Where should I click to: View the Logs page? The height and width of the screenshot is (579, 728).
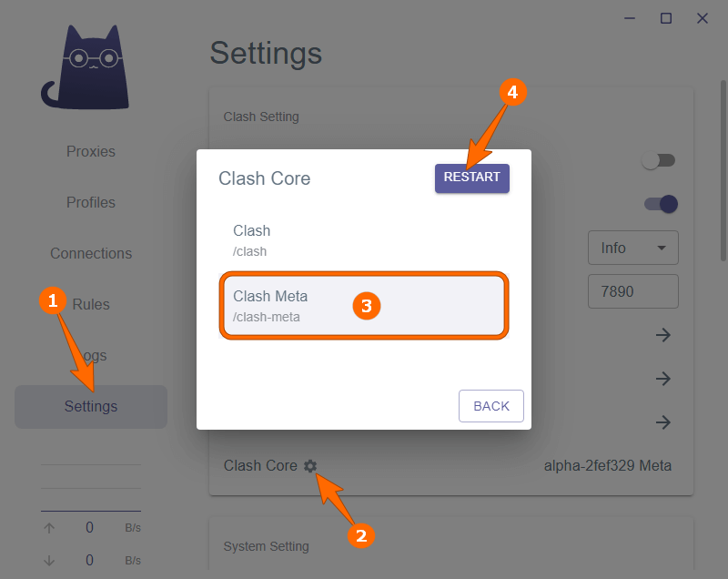[x=90, y=355]
